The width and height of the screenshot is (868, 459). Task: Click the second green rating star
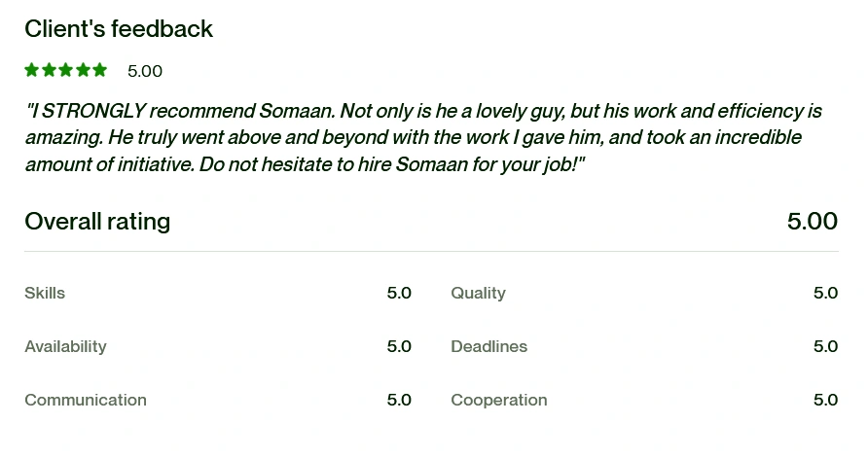49,70
